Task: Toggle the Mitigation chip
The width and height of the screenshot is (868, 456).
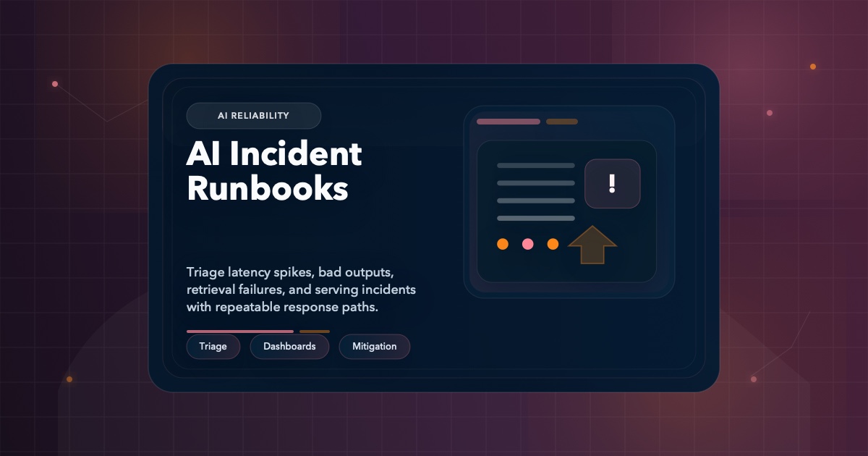Action: click(375, 347)
